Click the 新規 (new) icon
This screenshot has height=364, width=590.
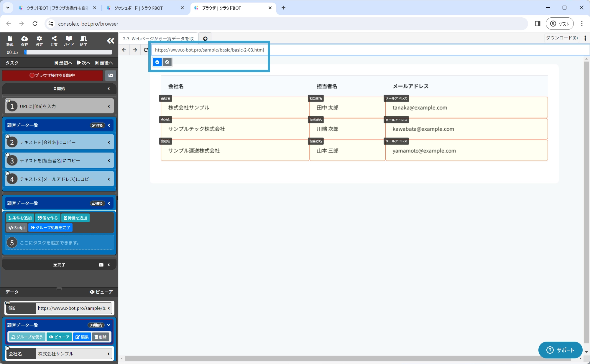(x=10, y=41)
